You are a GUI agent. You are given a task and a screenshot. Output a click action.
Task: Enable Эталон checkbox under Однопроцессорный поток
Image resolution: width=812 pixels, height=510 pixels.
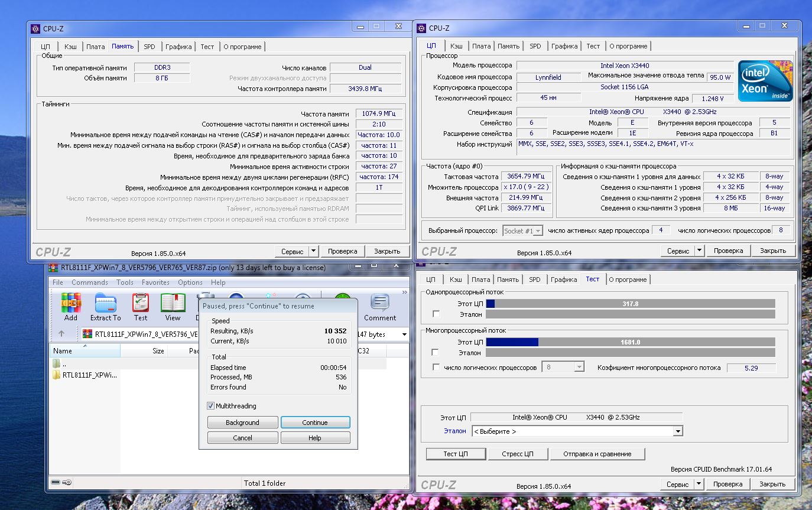tap(436, 314)
